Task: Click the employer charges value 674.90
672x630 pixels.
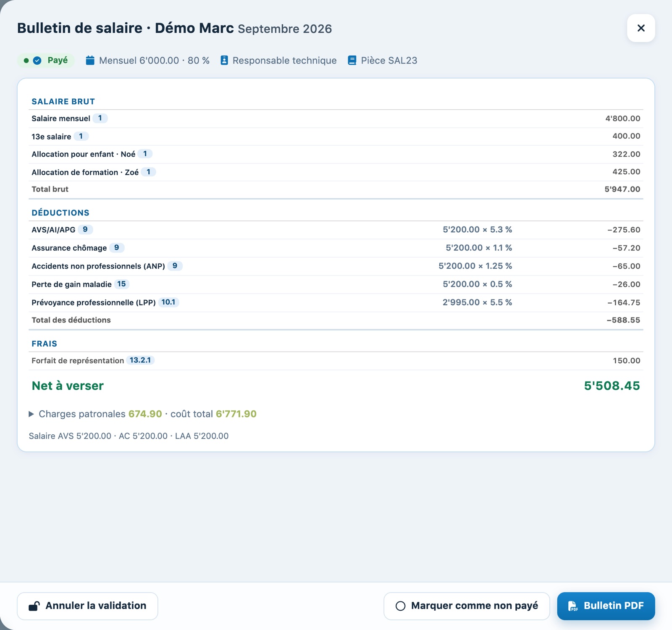Action: click(145, 414)
